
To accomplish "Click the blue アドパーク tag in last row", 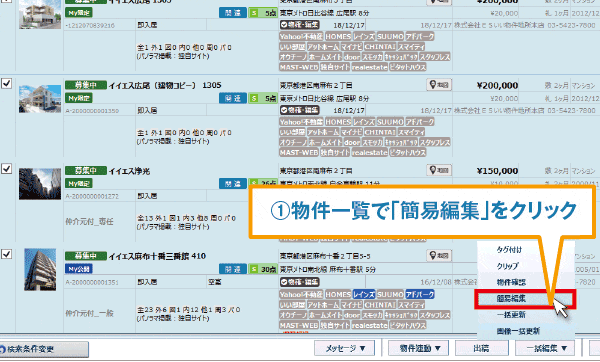I will pos(420,294).
